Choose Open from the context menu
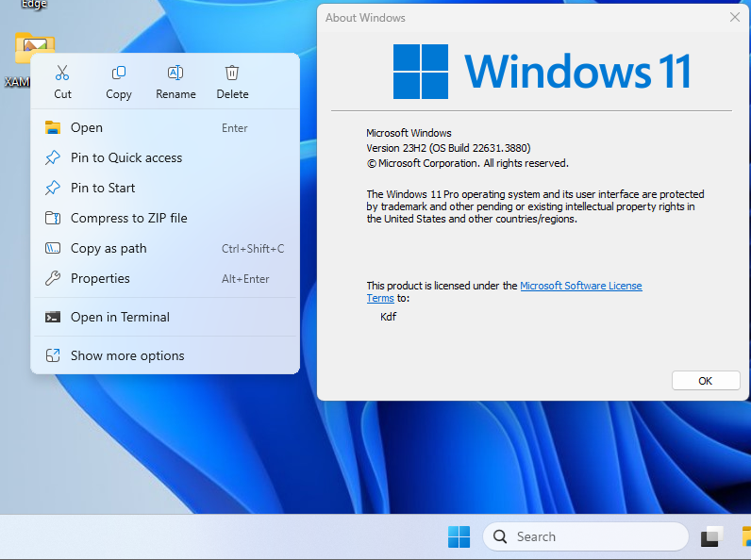This screenshot has height=560, width=751. (165, 128)
